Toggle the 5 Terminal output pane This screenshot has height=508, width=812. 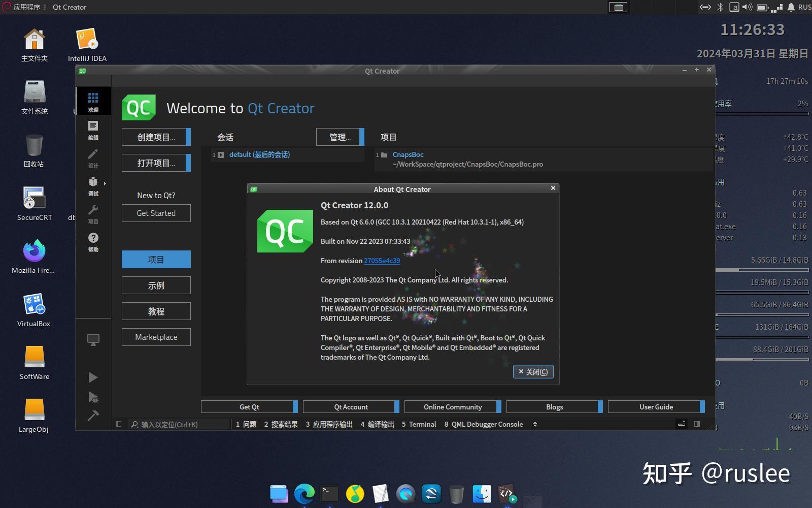(x=419, y=424)
